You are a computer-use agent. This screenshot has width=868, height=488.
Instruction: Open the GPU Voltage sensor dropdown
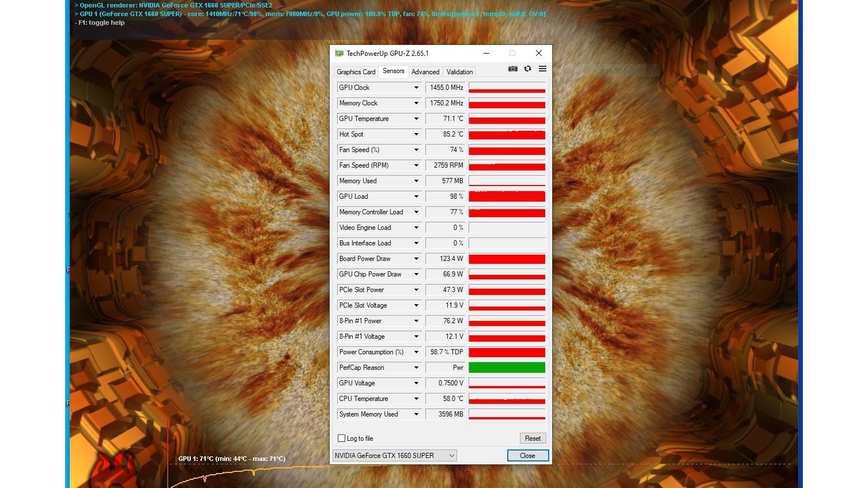pos(416,383)
